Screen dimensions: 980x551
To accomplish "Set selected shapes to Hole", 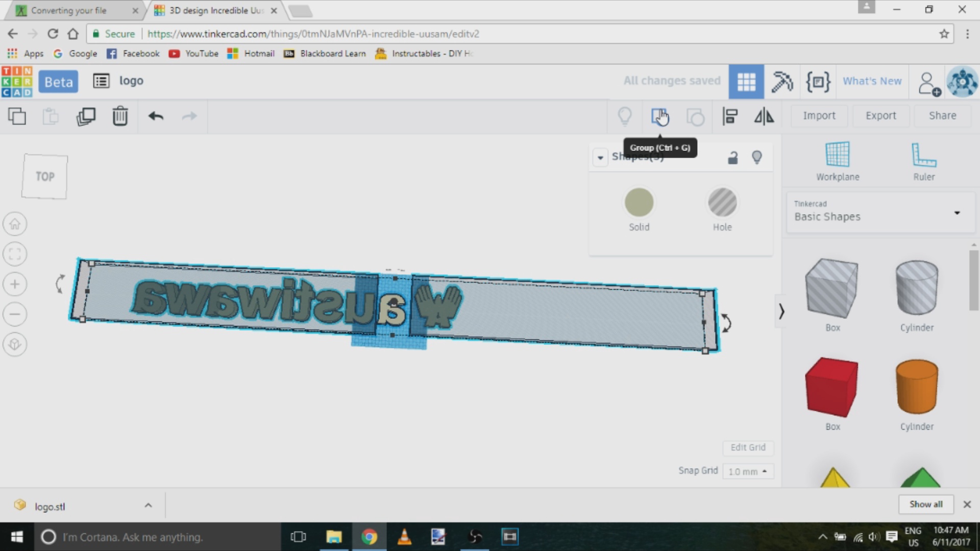I will 722,203.
